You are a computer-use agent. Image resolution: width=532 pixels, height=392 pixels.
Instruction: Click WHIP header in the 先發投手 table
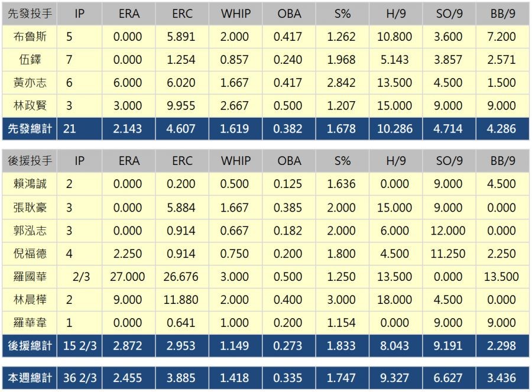[x=236, y=14]
